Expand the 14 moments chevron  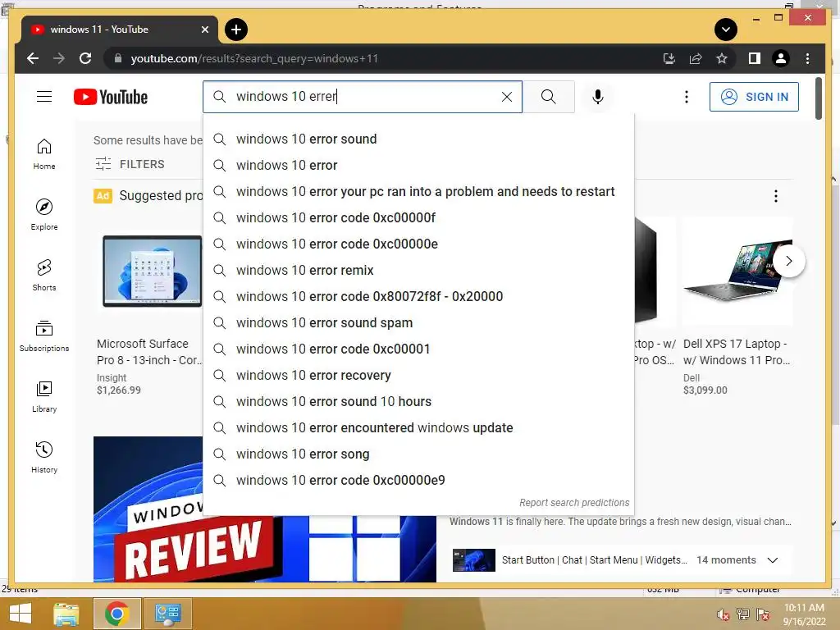pos(773,559)
